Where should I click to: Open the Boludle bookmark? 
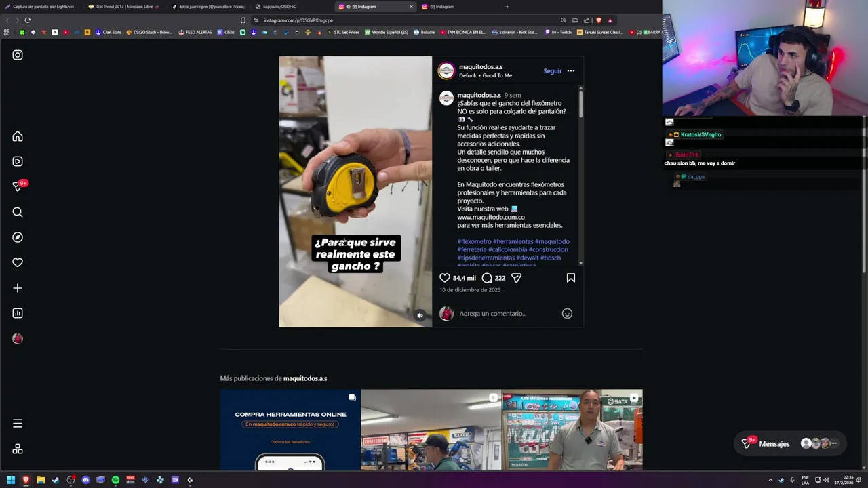coord(425,32)
